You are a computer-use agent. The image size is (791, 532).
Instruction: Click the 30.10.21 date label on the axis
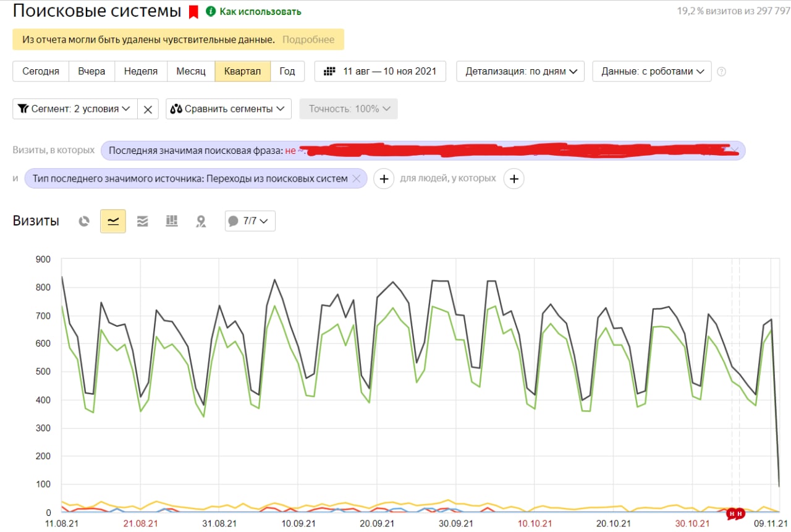click(x=692, y=523)
